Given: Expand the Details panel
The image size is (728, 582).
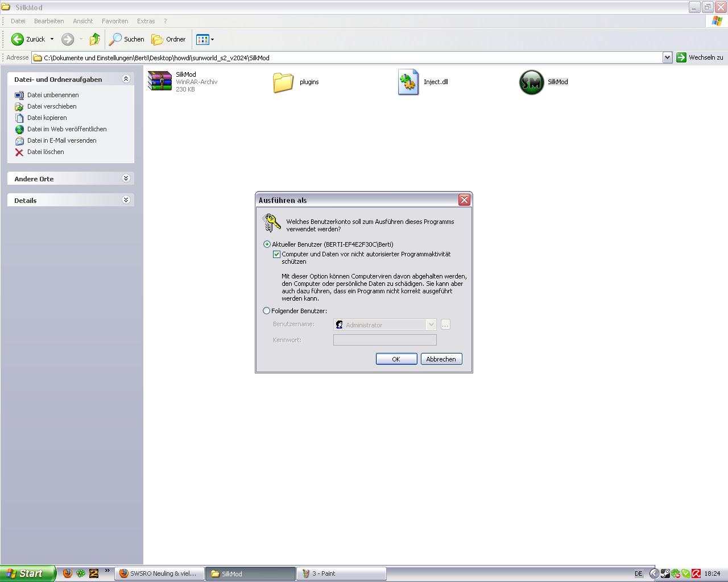Looking at the screenshot, I should click(126, 200).
